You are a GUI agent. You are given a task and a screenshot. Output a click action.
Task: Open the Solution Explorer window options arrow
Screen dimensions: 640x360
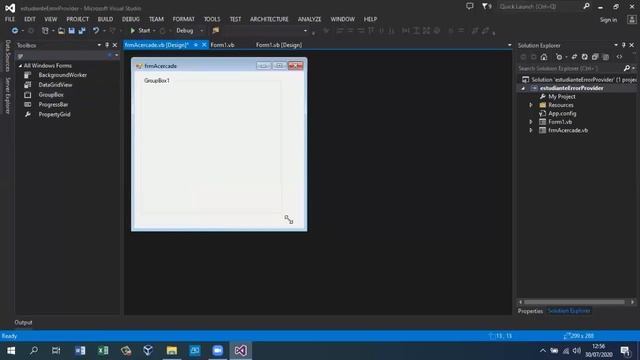(616, 45)
